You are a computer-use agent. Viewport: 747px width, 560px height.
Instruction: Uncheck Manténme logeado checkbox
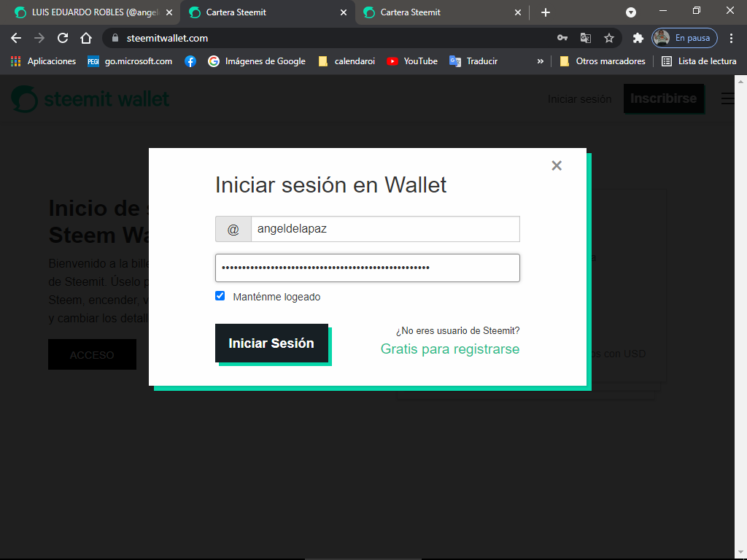[220, 296]
